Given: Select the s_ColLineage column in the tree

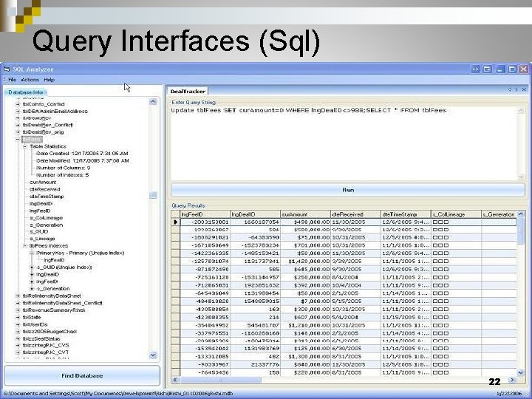Looking at the screenshot, I should (46, 218).
